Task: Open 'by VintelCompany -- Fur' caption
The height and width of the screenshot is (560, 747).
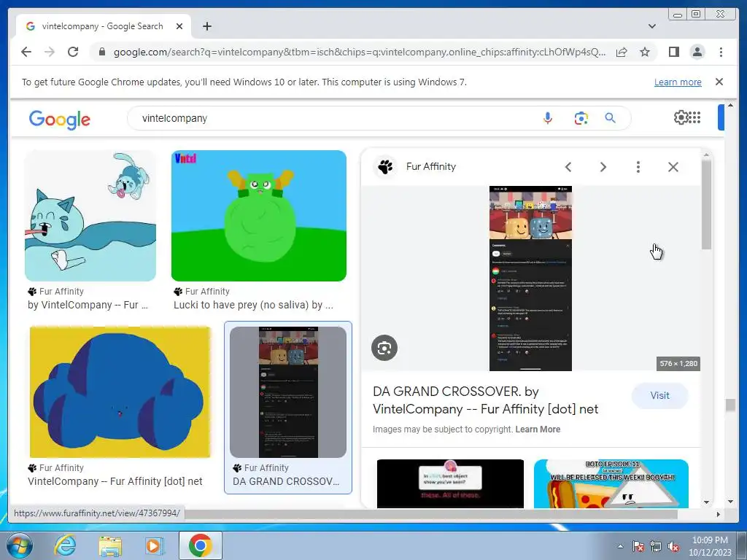Action: point(88,305)
